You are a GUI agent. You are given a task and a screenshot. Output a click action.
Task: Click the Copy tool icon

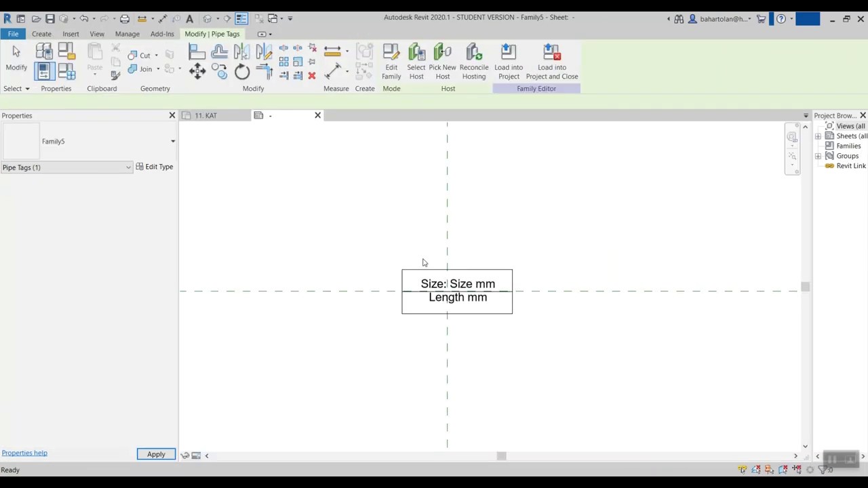pos(219,71)
